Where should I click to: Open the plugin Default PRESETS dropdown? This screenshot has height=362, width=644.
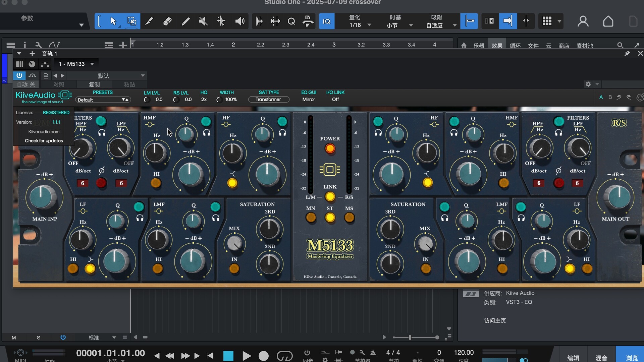click(103, 100)
